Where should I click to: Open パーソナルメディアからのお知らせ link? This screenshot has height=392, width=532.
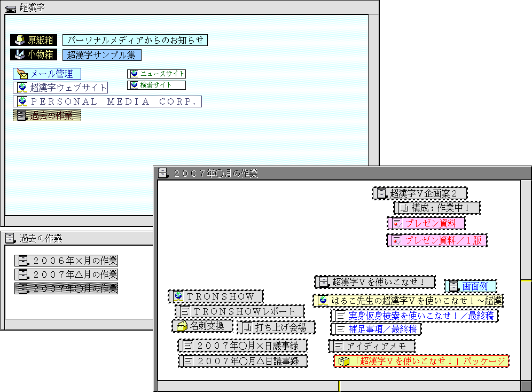click(135, 40)
